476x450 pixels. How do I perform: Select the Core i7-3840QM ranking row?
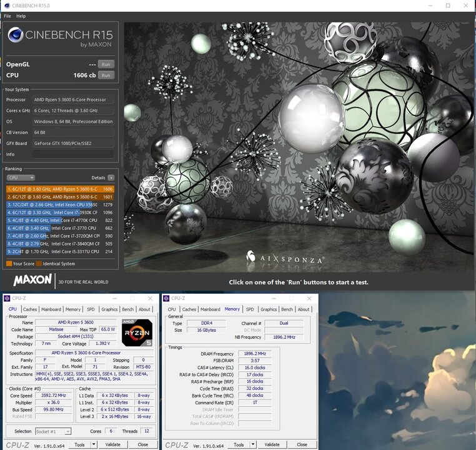point(60,244)
